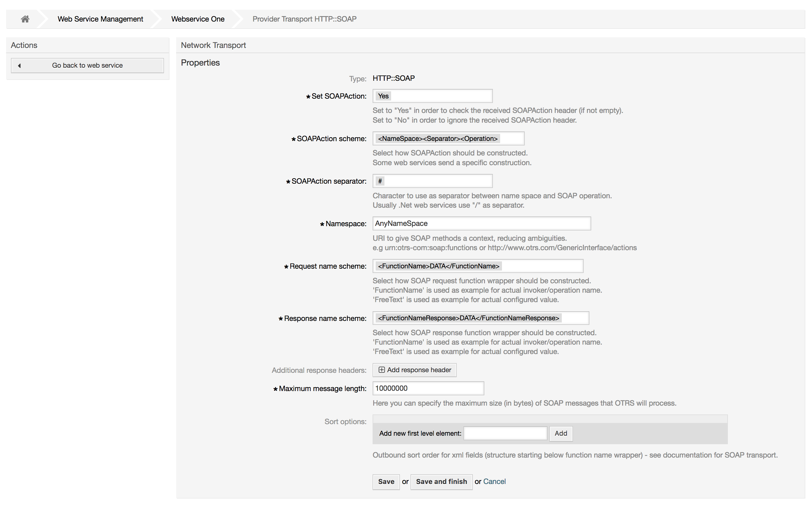Click the Cancel link
812x511 pixels.
494,481
